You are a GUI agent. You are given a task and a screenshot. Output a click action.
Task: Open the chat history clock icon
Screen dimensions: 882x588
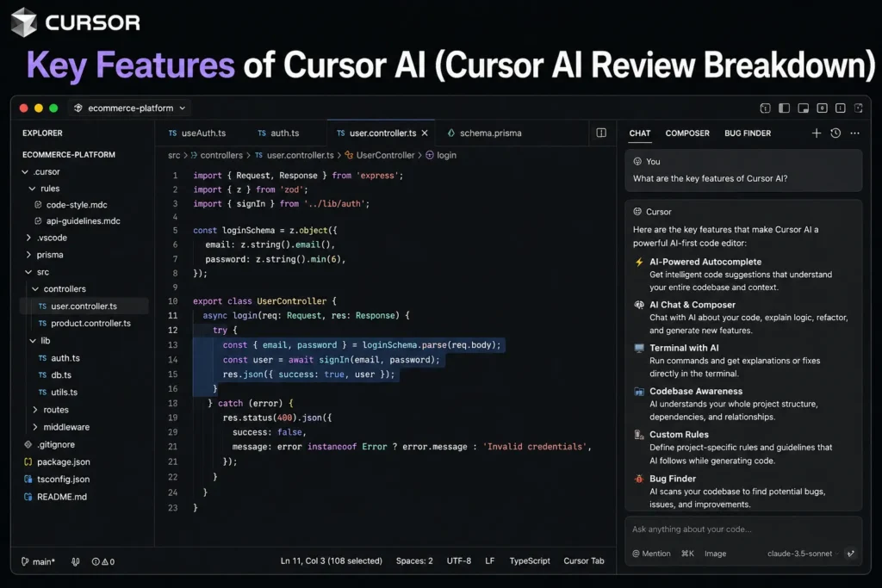(835, 133)
